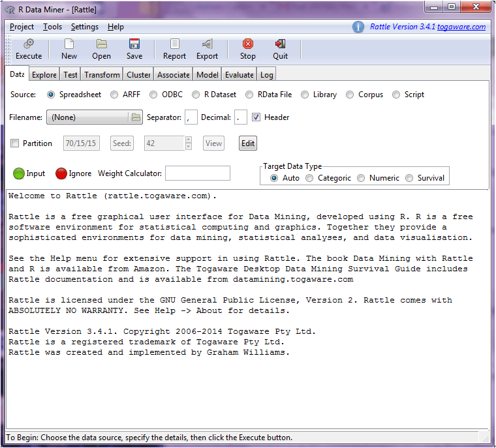Select the R Dataset source option

click(196, 95)
